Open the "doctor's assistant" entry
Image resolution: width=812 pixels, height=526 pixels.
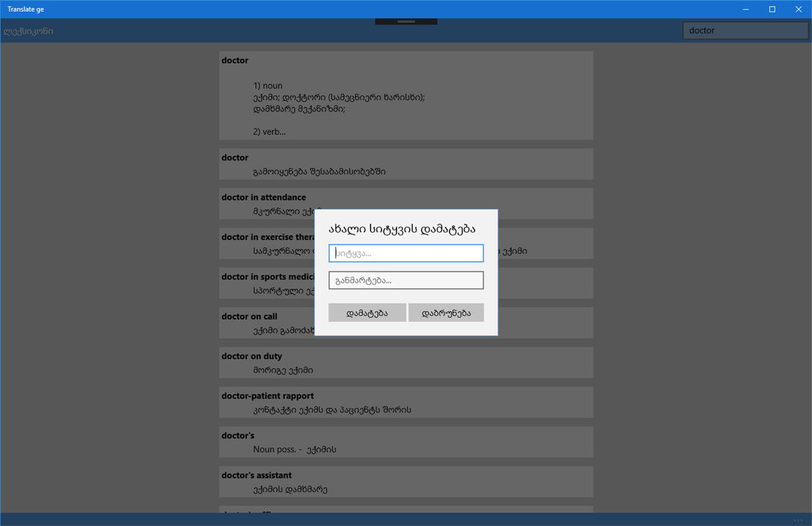(x=406, y=481)
